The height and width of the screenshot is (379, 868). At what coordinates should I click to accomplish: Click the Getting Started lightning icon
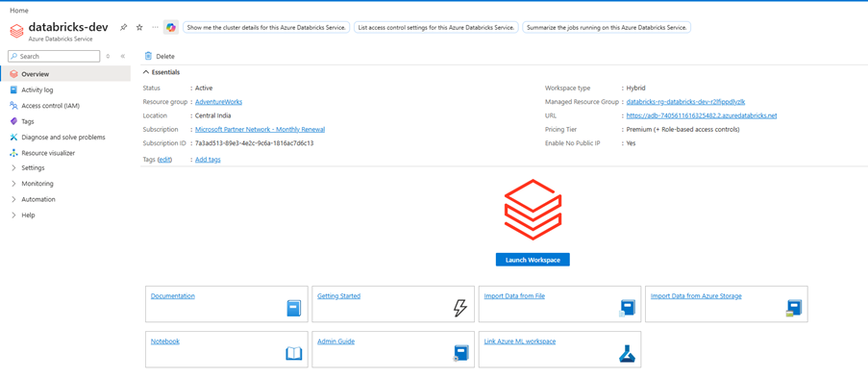[460, 308]
